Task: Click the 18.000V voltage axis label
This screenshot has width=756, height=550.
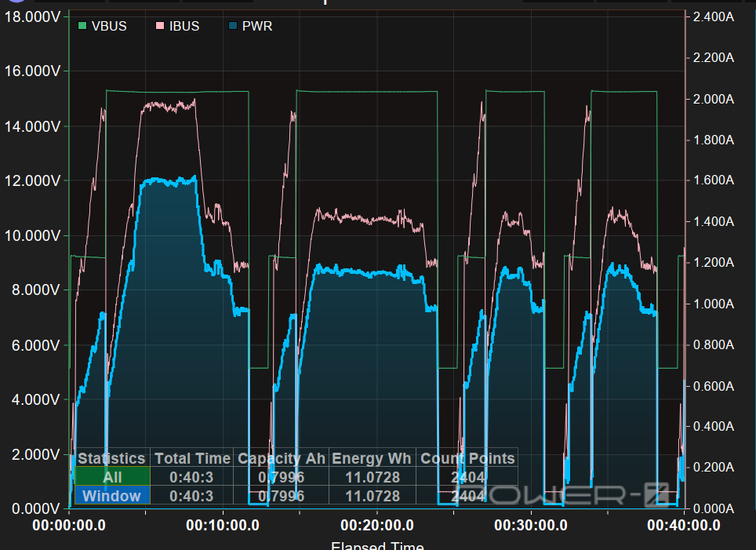Action: tap(32, 16)
